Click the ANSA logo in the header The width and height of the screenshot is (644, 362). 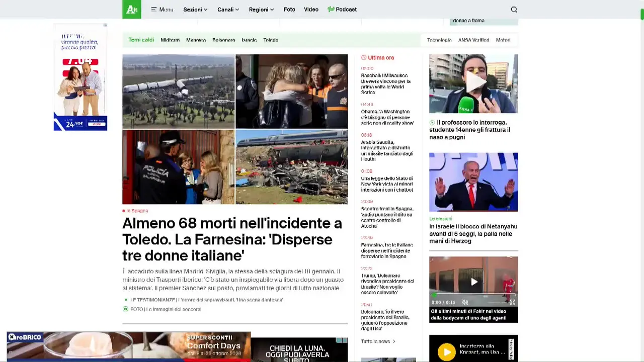pyautogui.click(x=132, y=9)
